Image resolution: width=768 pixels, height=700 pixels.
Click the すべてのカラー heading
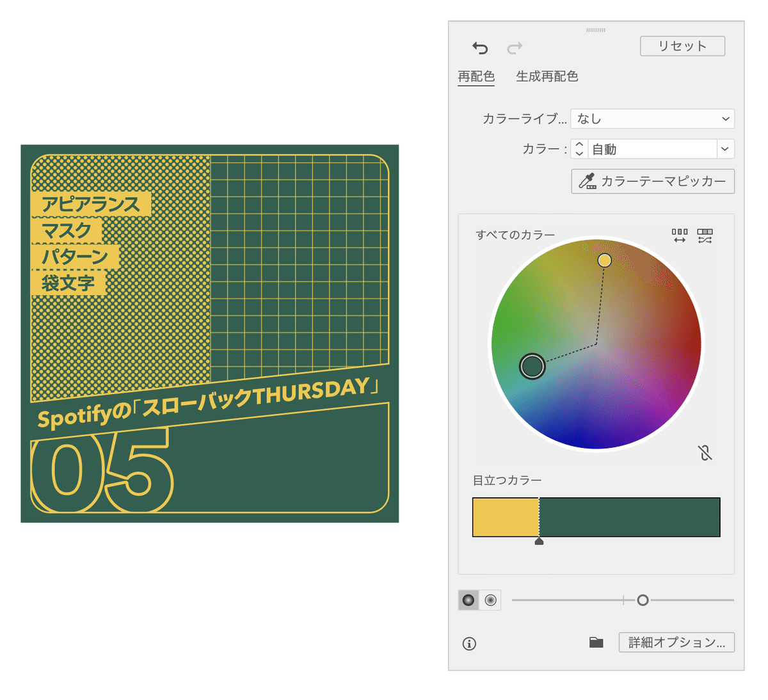tap(515, 235)
